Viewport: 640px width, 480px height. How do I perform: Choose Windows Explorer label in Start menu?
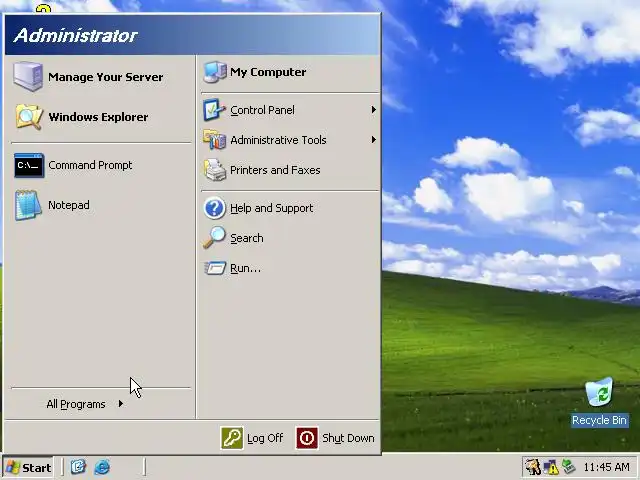click(x=98, y=117)
